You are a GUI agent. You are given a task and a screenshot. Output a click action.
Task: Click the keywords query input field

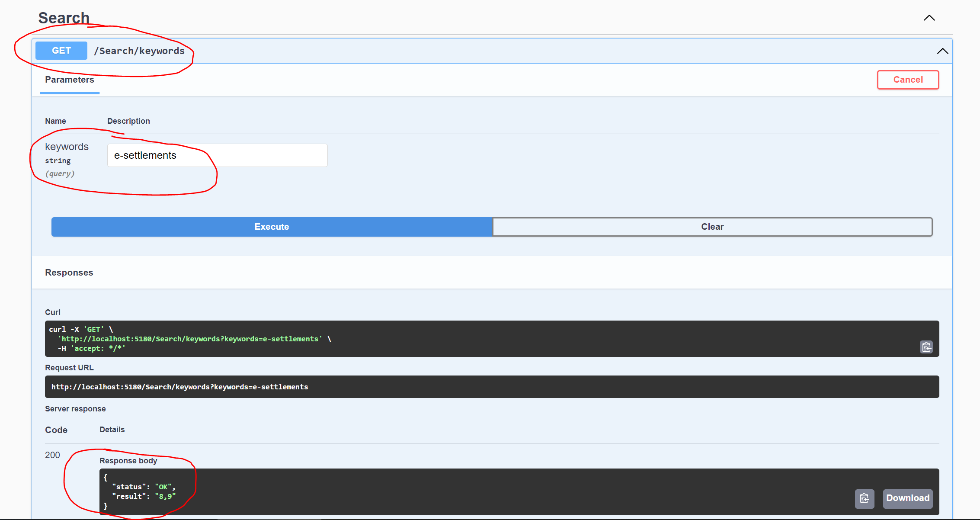click(x=217, y=155)
